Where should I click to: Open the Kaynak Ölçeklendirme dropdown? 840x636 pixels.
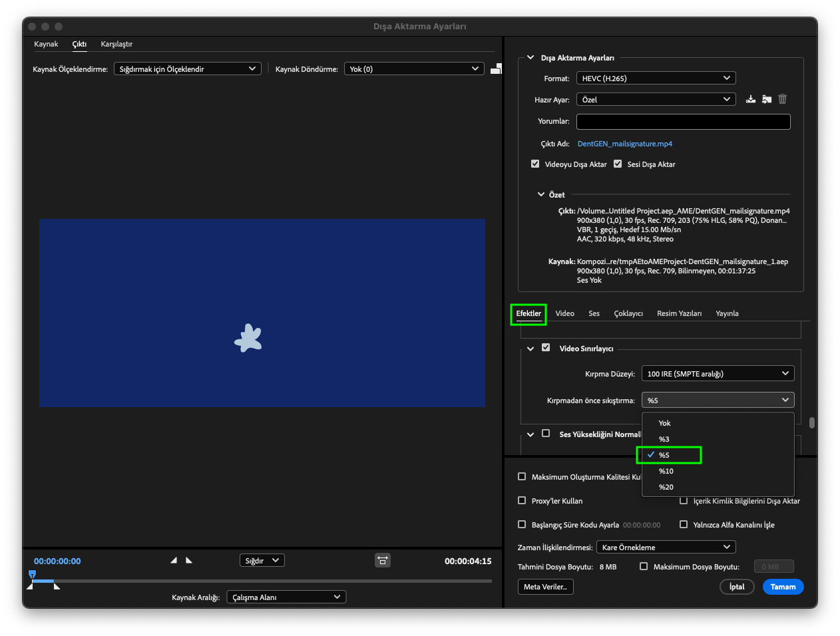tap(187, 69)
